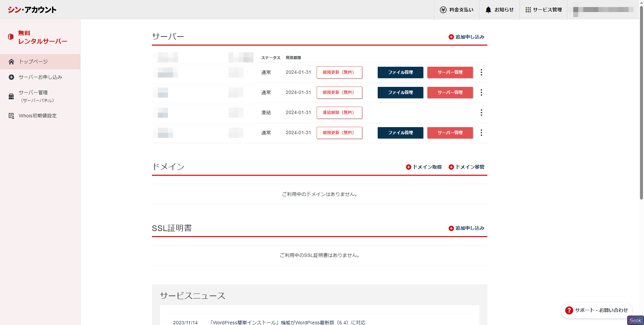Click the yen icon for 料金支払い

click(443, 10)
